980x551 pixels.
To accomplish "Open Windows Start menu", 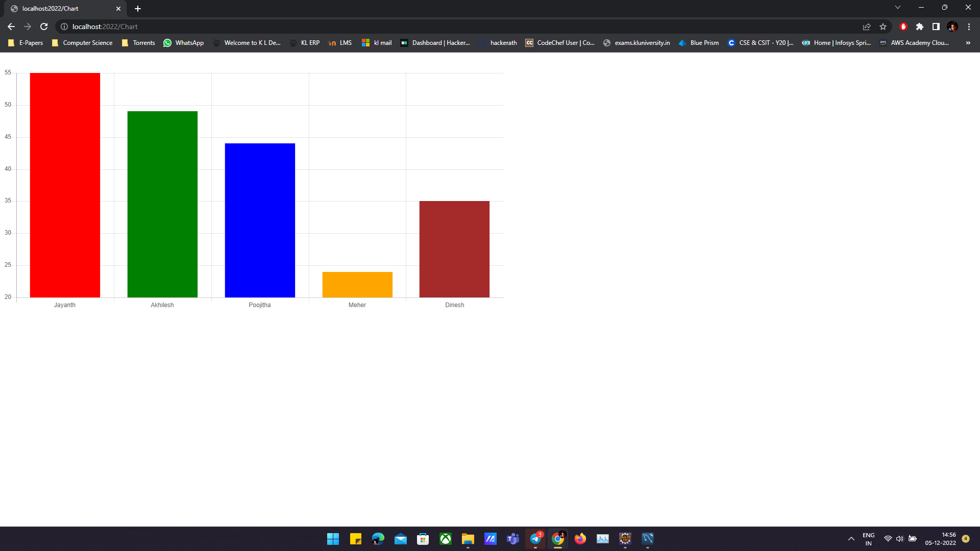I will (x=333, y=539).
